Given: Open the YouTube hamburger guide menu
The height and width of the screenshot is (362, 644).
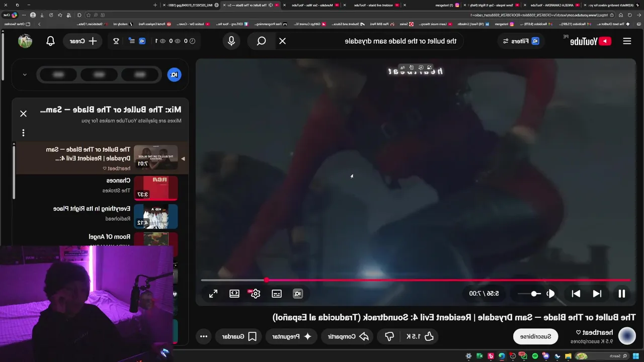Looking at the screenshot, I should click(x=627, y=41).
